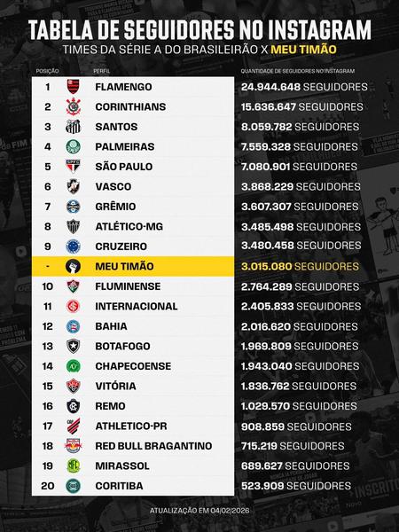Click the Coritiba club crest
The width and height of the screenshot is (399, 532).
point(73,486)
